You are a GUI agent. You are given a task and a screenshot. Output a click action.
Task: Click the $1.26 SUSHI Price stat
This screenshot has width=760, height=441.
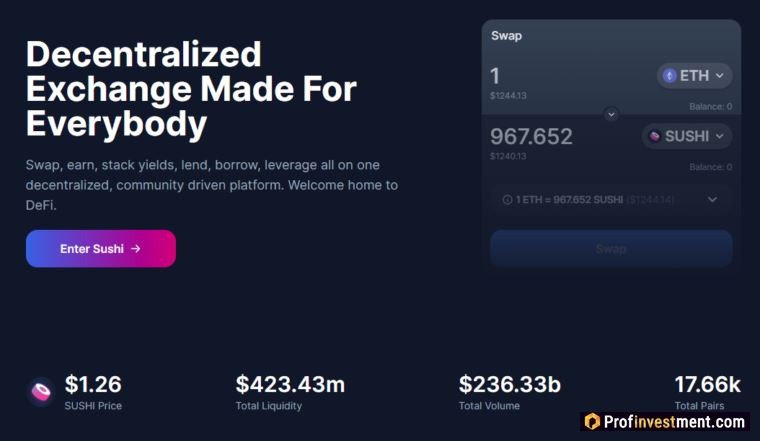[93, 392]
